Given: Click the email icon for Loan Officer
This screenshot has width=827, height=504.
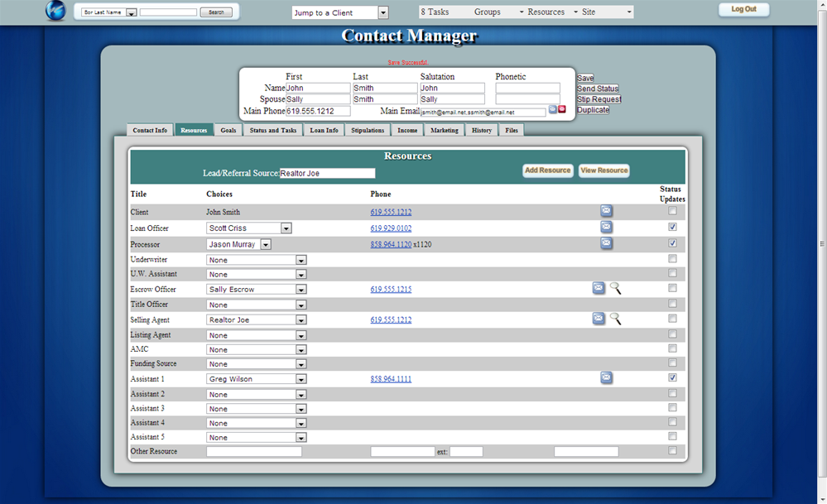Looking at the screenshot, I should click(x=606, y=227).
